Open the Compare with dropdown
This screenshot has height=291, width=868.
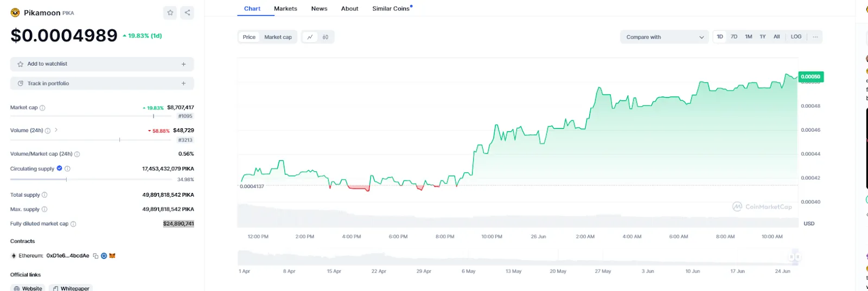pyautogui.click(x=665, y=37)
